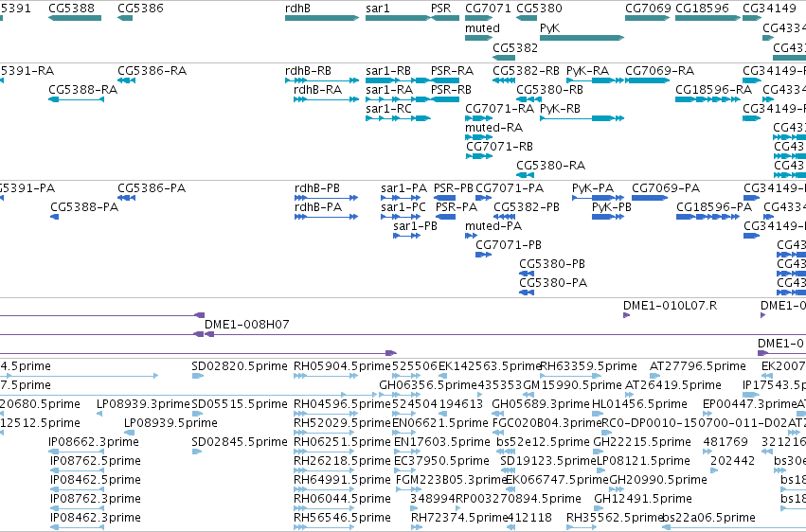Open EST GH22215.5prime
Image resolution: width=806 pixels, height=532 pixels.
(x=599, y=452)
